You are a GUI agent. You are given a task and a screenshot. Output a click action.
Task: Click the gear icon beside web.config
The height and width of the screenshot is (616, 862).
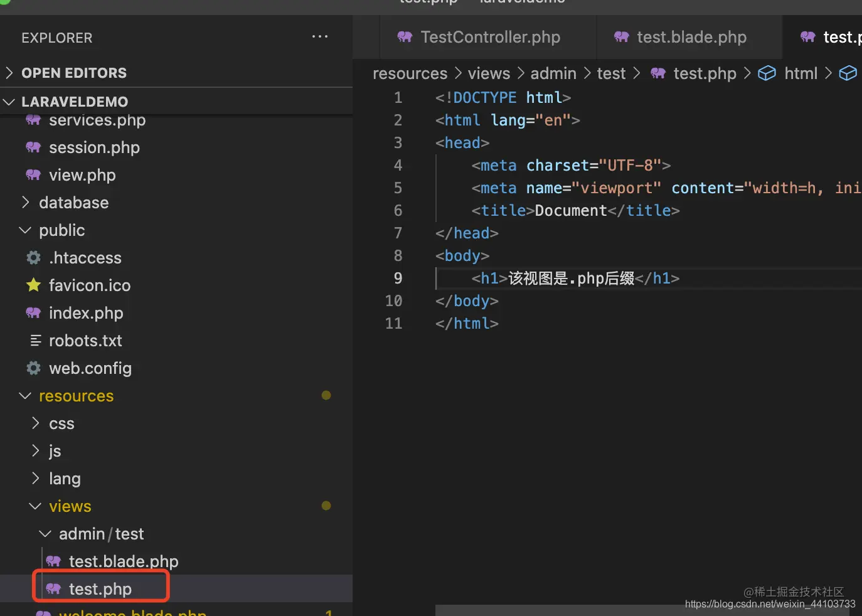(x=33, y=368)
